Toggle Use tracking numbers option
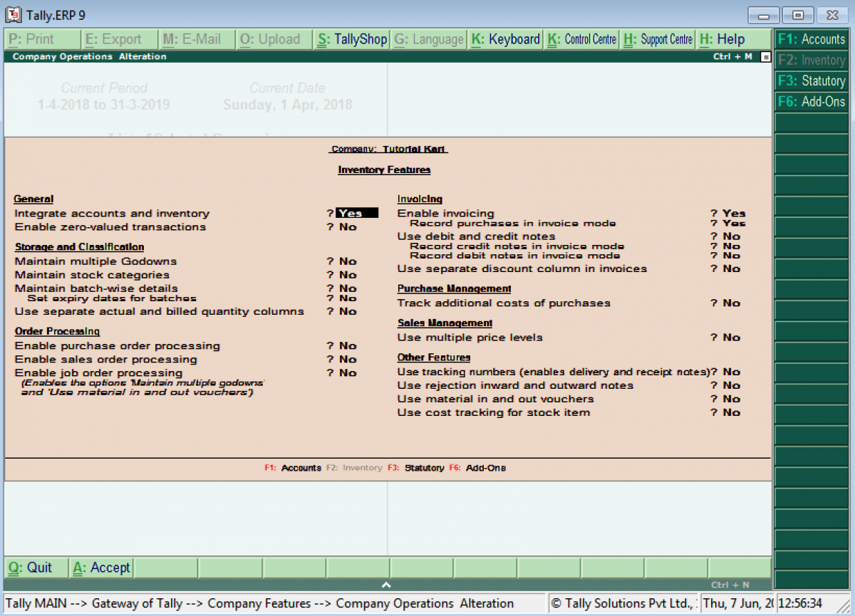855x616 pixels. pos(734,372)
